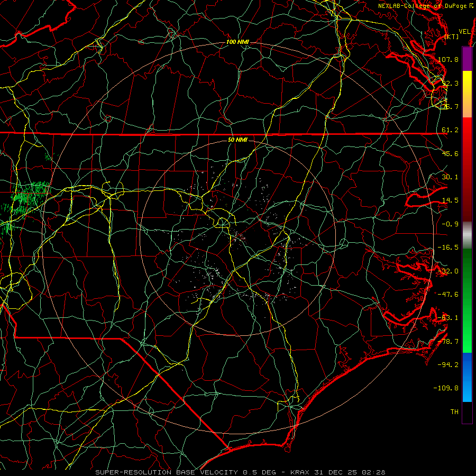This screenshot has height=476, width=476.
Task: Click the blue segment of the color bar
Action: point(467,377)
